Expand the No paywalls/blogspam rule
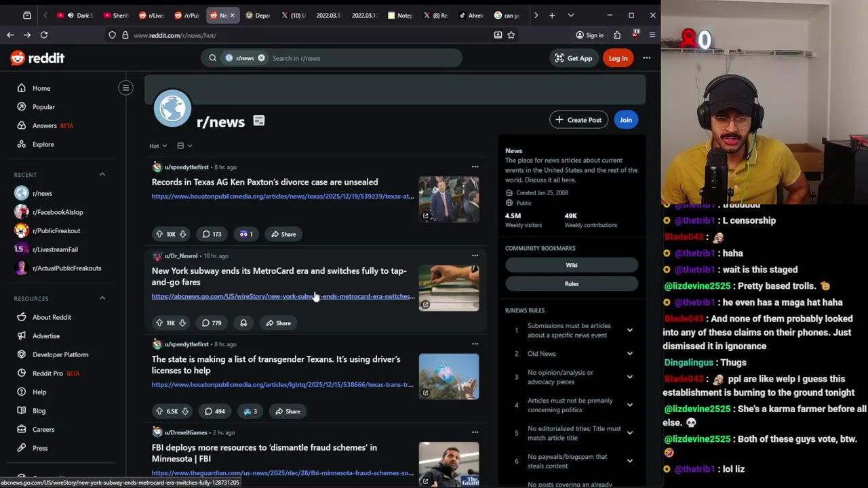868x488 pixels. click(x=630, y=461)
